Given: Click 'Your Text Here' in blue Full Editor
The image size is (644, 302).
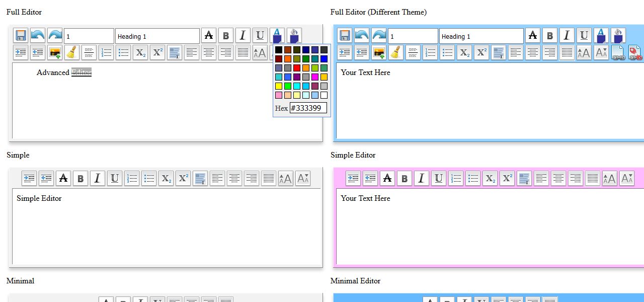Looking at the screenshot, I should pos(365,72).
